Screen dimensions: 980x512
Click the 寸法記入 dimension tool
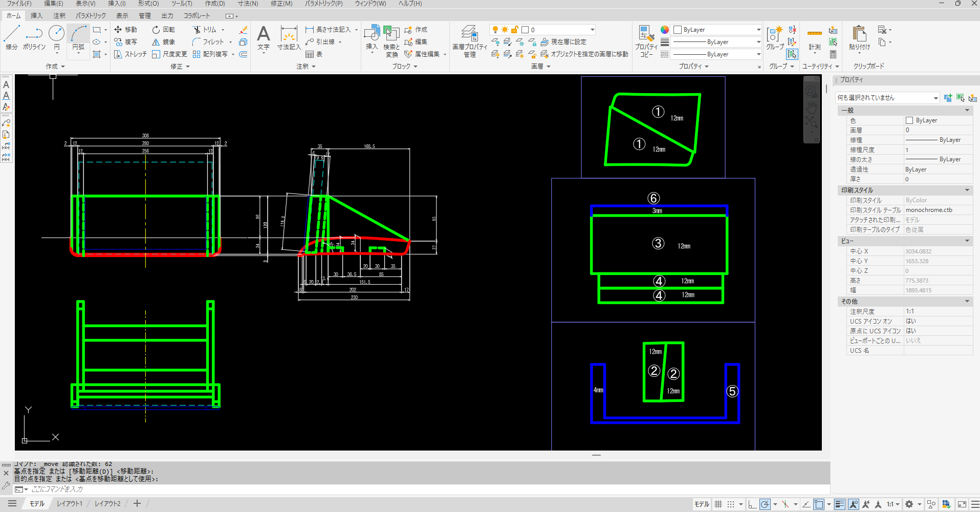[x=289, y=38]
